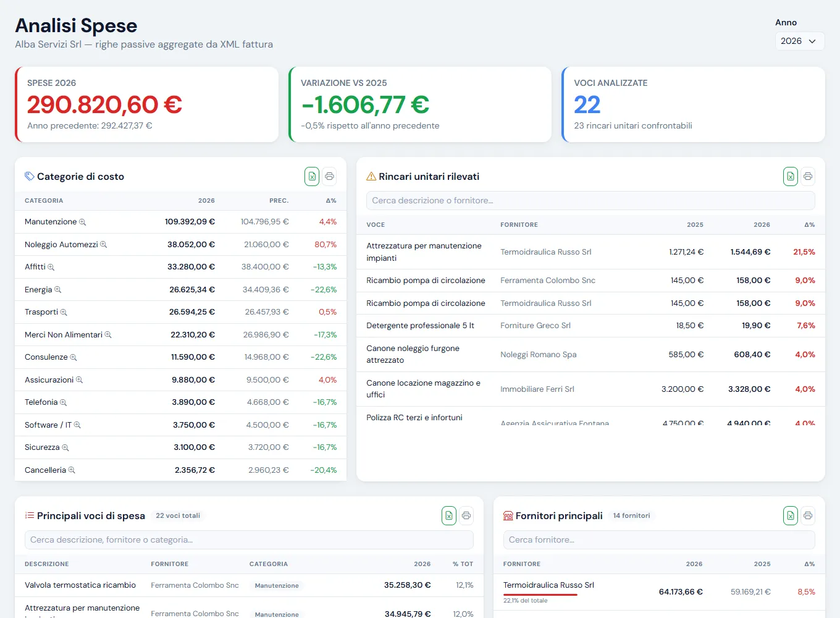Focus the Cerca fornitore search field
Screen dimensions: 840x618
pos(659,540)
